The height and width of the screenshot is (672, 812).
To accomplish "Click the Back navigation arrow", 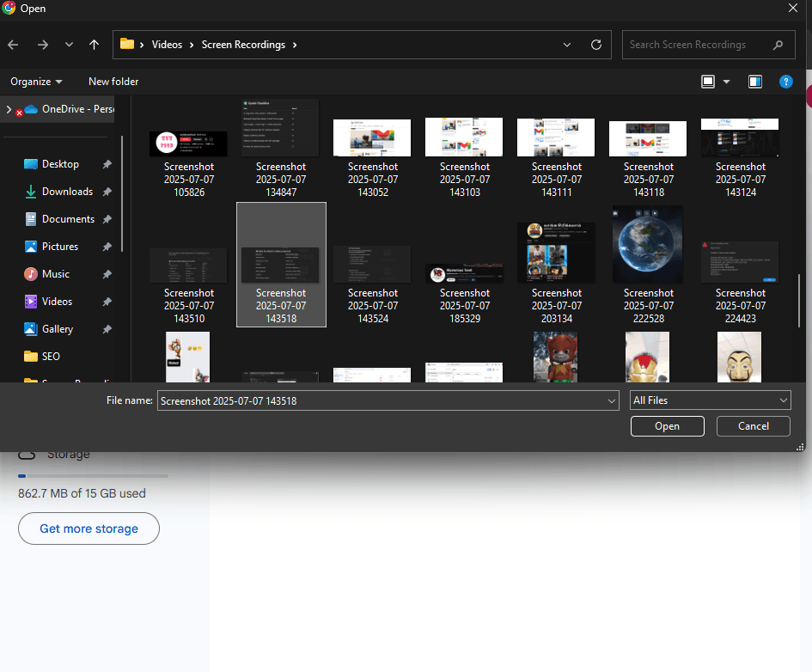I will [x=13, y=45].
